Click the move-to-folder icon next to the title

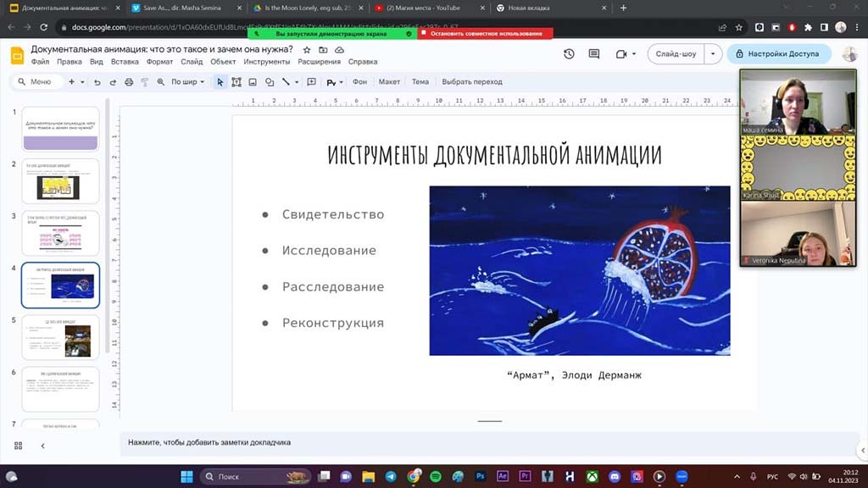pos(323,50)
